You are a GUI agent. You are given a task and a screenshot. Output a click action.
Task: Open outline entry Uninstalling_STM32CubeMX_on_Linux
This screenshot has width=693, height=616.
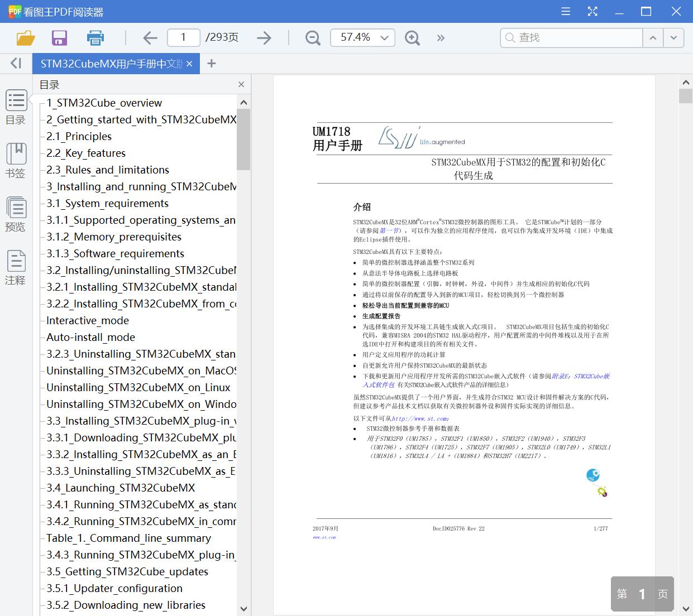[138, 387]
